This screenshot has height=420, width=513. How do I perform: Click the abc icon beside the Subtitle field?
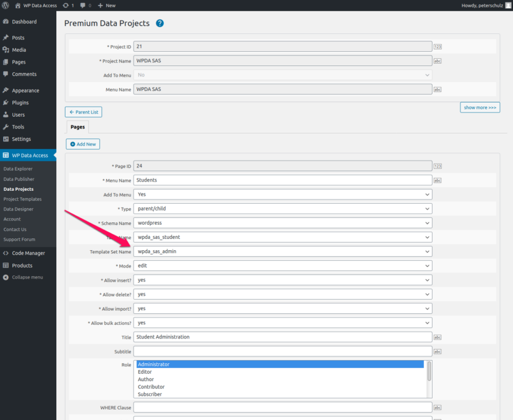click(438, 351)
